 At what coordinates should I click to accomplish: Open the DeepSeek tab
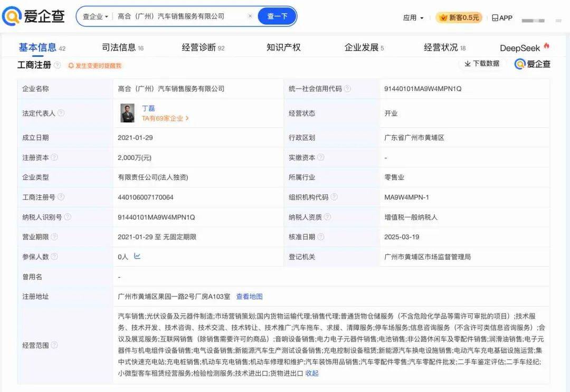(525, 47)
